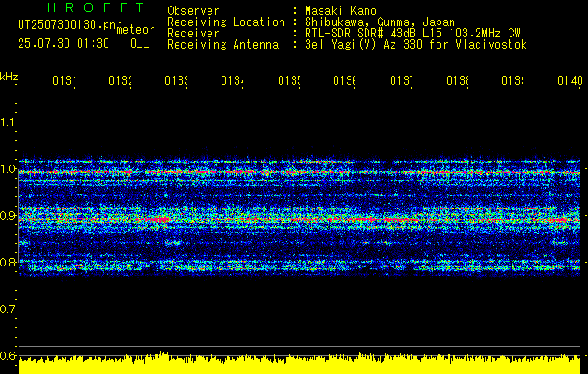Click the yellow signal level graph
The image size is (588, 374).
(x=299, y=364)
